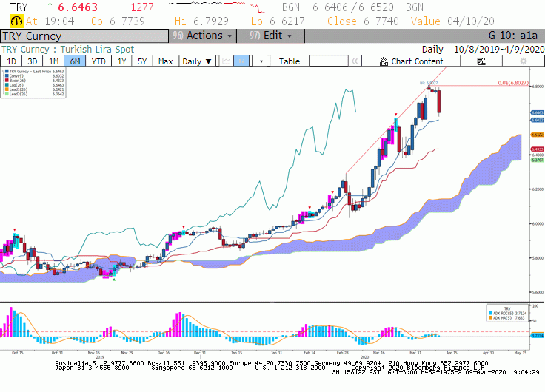This screenshot has height=392, width=545.
Task: Select the candlestick chart type icon
Action: 241,61
